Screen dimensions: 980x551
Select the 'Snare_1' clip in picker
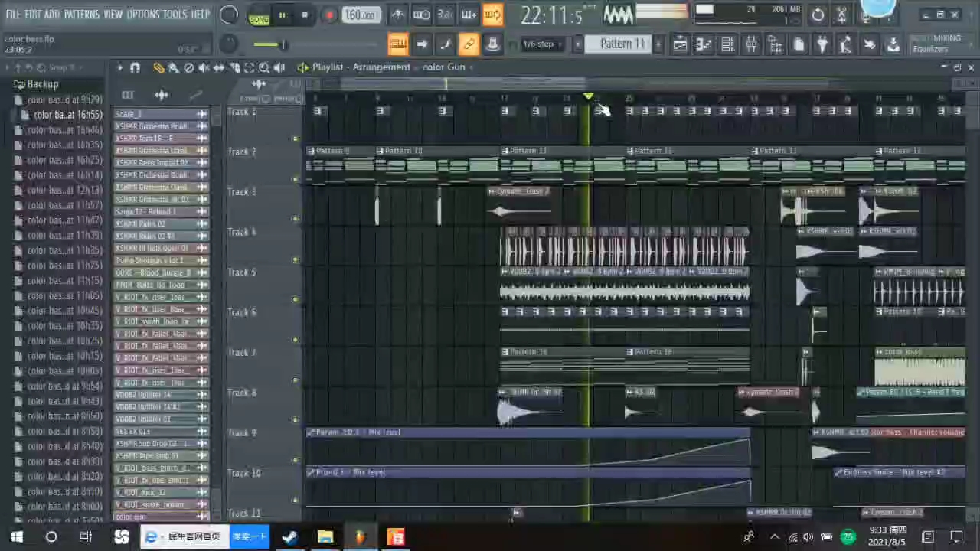coord(161,114)
